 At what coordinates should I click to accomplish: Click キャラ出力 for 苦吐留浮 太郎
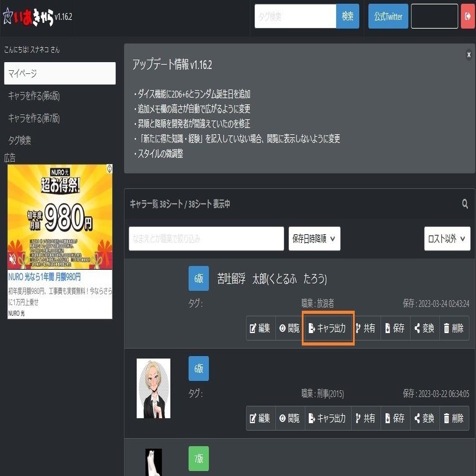click(328, 328)
